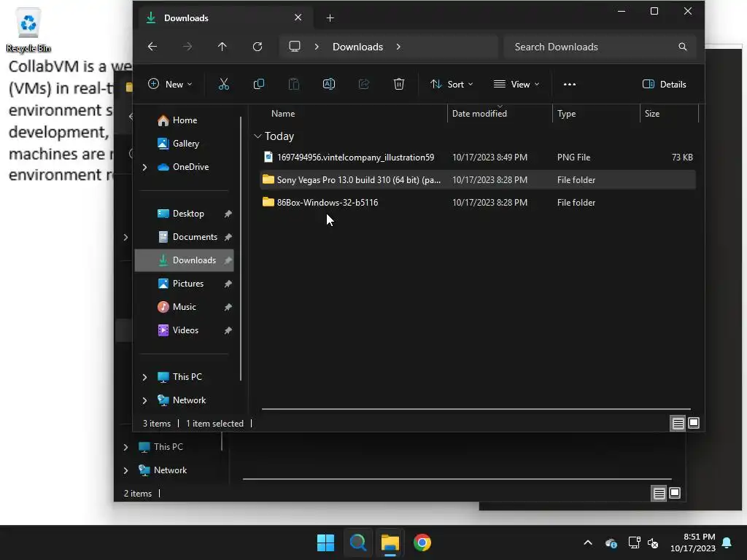Click chevron after Downloads in address bar

click(398, 47)
